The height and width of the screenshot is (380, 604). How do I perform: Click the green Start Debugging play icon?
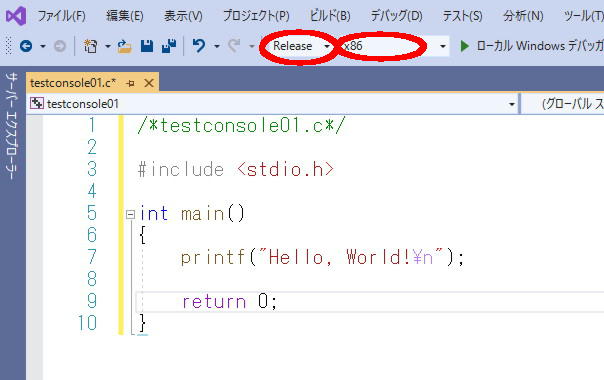[x=465, y=46]
